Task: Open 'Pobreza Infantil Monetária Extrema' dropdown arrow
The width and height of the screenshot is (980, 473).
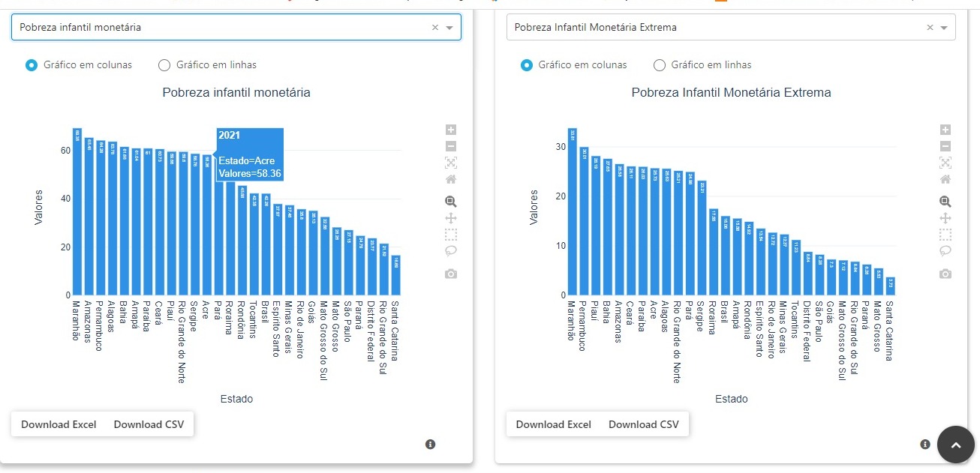Action: click(x=944, y=28)
